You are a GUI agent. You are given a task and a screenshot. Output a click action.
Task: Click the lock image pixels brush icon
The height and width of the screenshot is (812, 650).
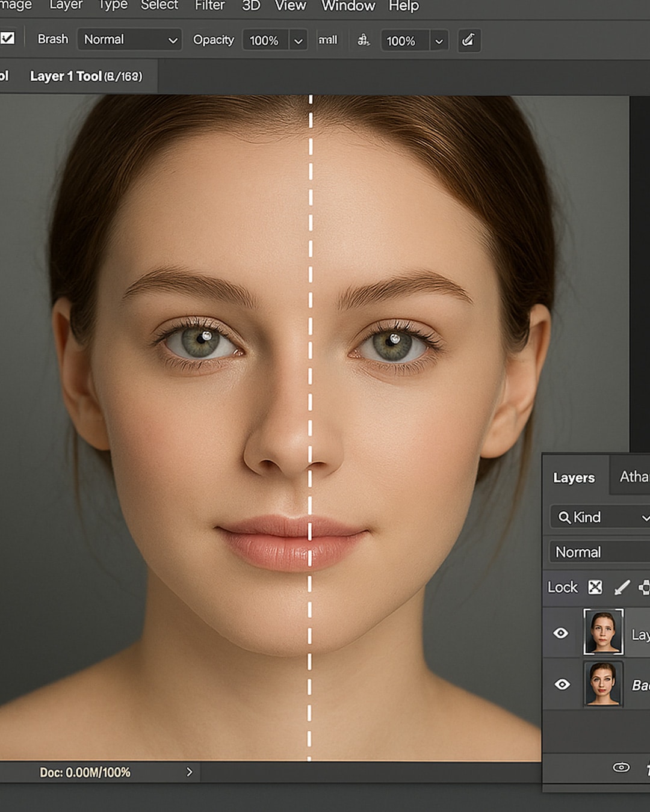pos(622,587)
